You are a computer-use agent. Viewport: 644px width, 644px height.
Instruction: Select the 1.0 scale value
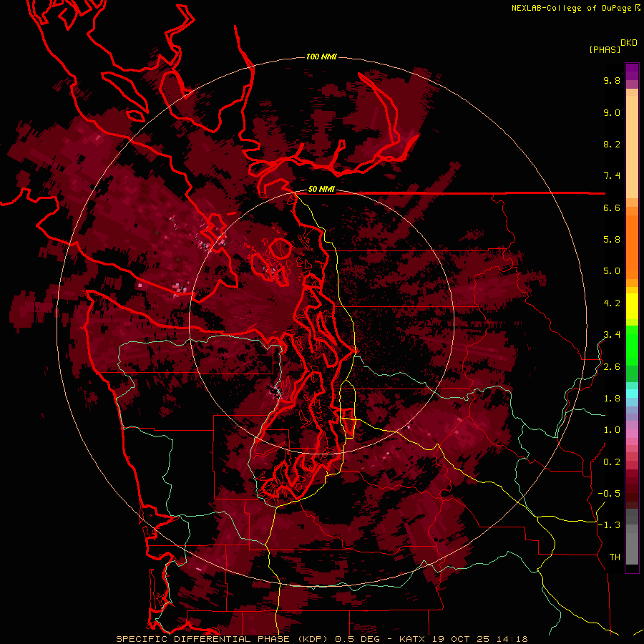click(612, 430)
